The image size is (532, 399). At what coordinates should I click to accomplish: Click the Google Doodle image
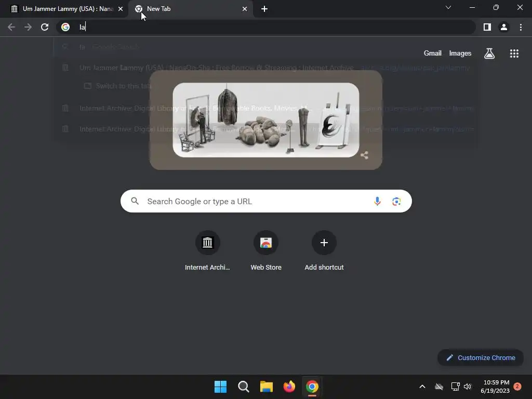266,120
